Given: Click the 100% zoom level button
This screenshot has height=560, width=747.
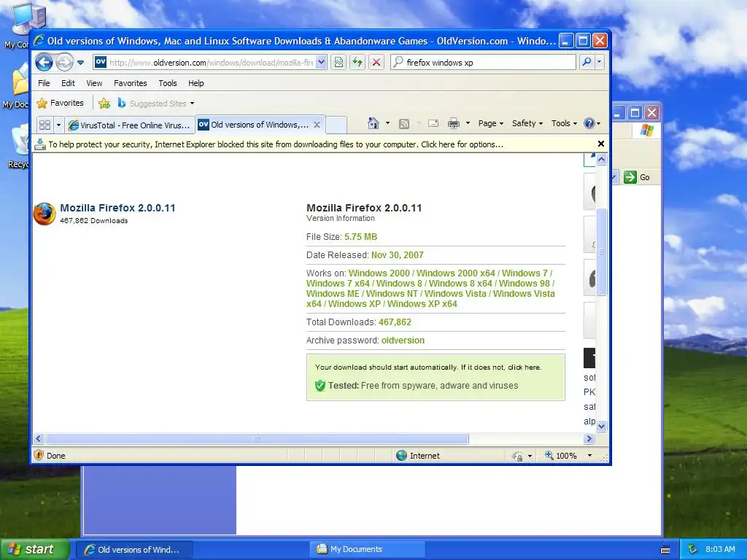Looking at the screenshot, I should click(561, 456).
